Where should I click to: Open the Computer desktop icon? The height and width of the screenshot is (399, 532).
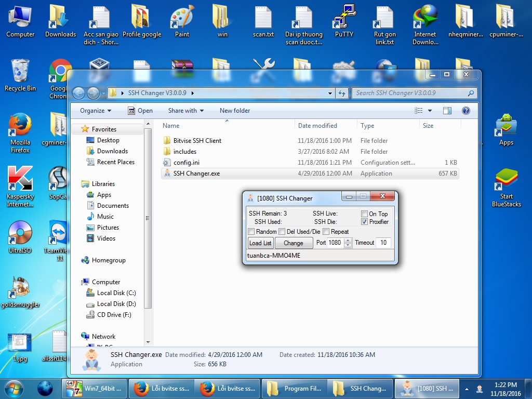tap(20, 21)
